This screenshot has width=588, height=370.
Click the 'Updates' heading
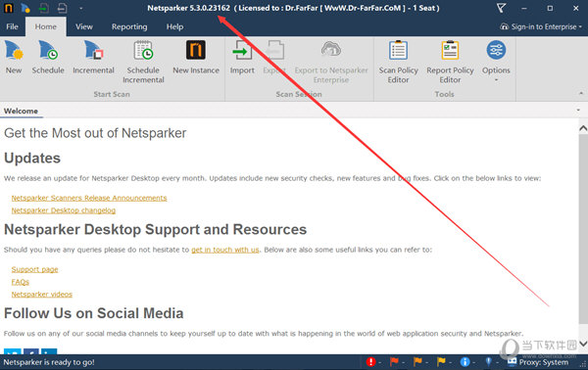[x=32, y=158]
